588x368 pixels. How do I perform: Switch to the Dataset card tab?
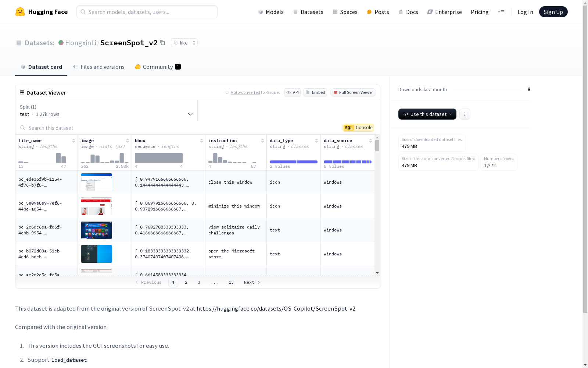point(41,67)
